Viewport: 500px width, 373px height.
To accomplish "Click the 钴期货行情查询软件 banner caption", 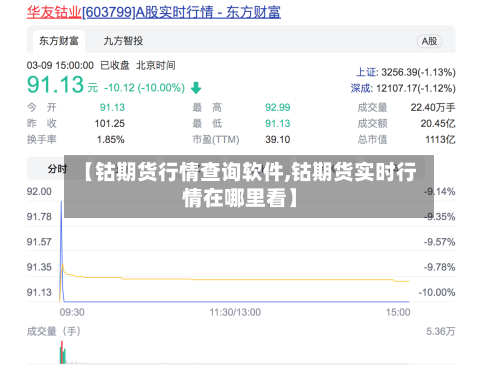I will coord(249,185).
